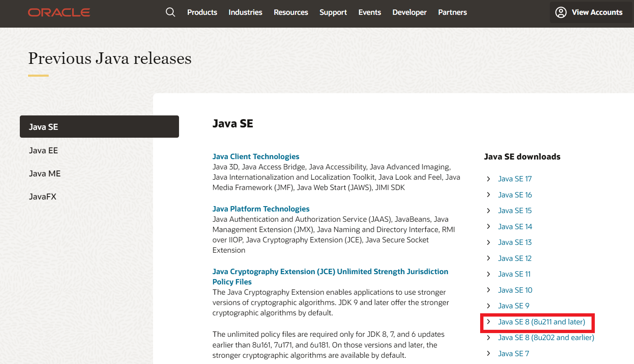Click the Oracle logo
The image size is (634, 364).
point(59,12)
